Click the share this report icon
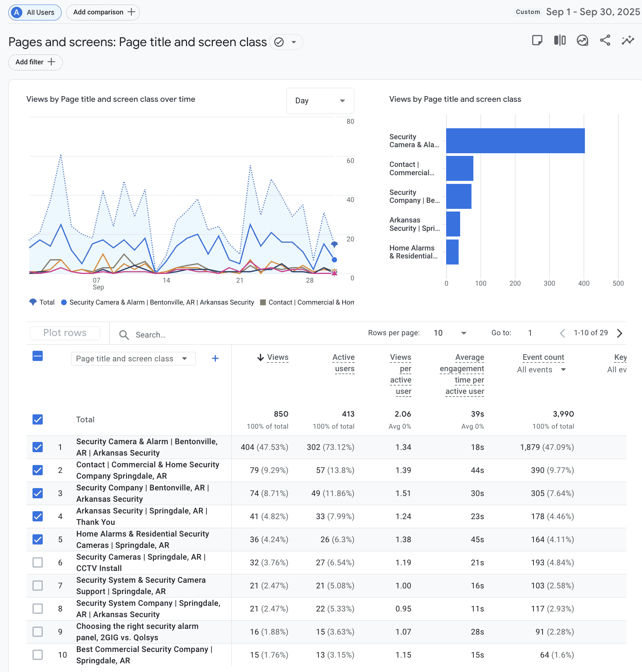Viewport: 642px width, 672px height. 605,40
